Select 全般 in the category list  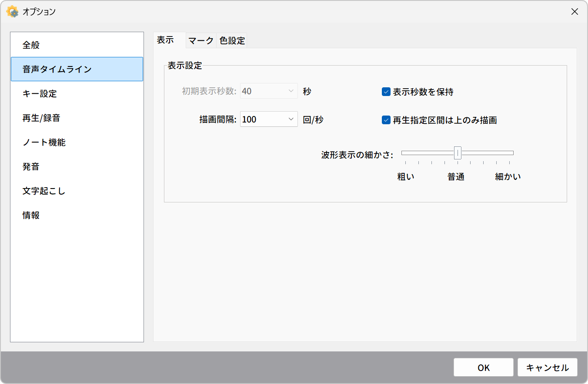(x=77, y=45)
